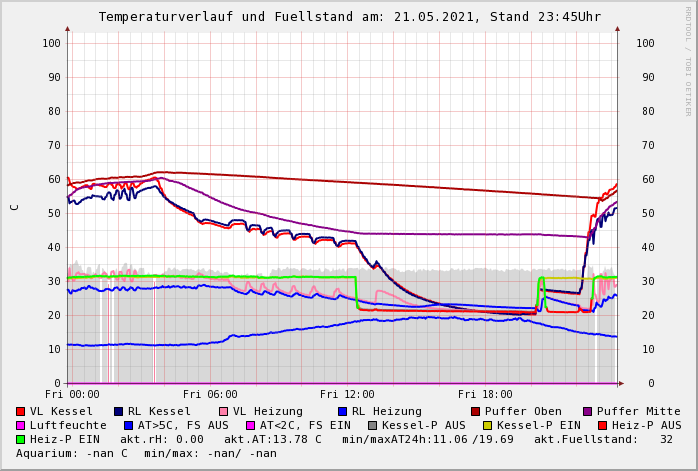Click the RRDTOOL / TOBI OETIKER watermark
The width and height of the screenshot is (698, 471).
coord(688,60)
